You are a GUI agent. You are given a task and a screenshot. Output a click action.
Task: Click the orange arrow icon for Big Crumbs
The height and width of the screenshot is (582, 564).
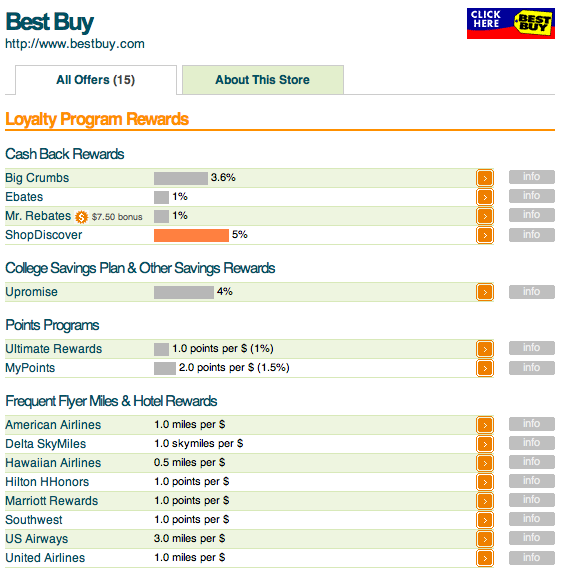[485, 178]
